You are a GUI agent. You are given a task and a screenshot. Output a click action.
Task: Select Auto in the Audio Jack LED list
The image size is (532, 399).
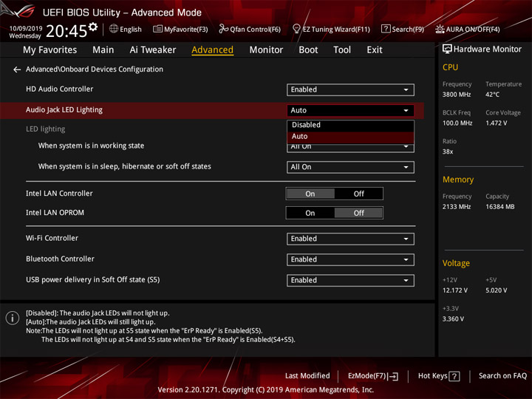(x=350, y=137)
